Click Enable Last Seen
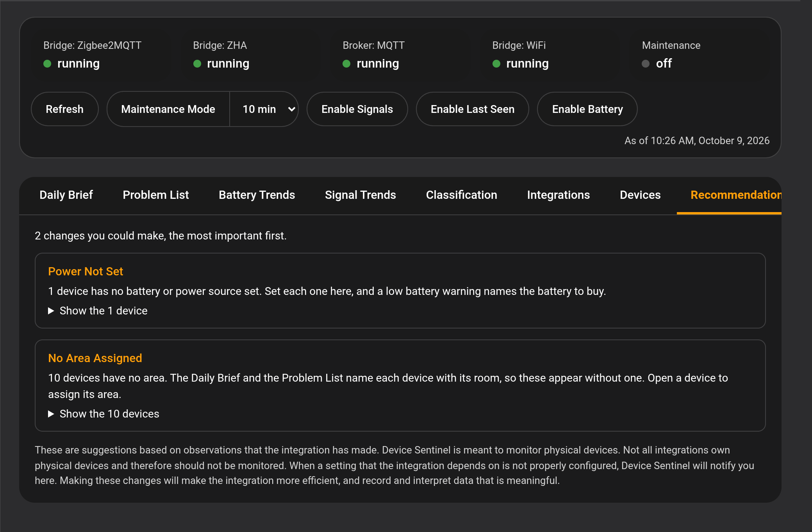 [x=473, y=109]
